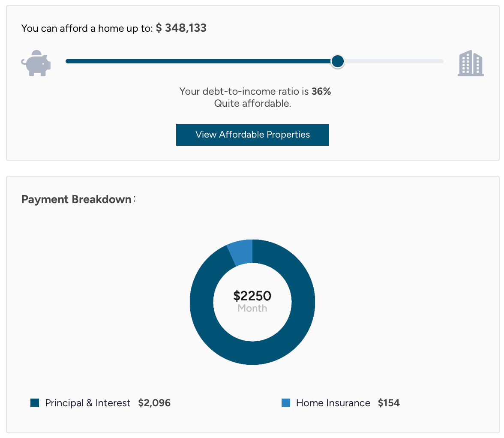Click the Payment Breakdown heading
This screenshot has height=438, width=504.
click(76, 200)
